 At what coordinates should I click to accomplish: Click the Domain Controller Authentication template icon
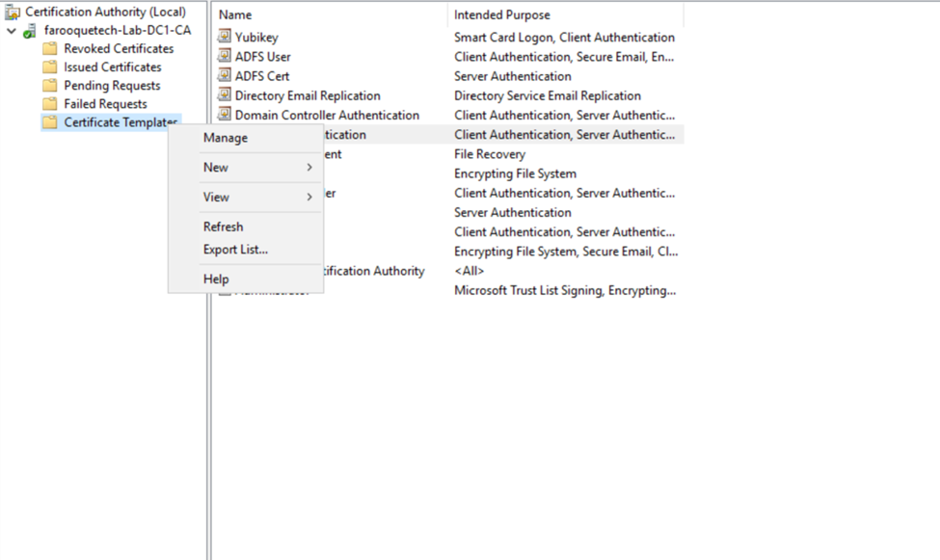[x=225, y=115]
